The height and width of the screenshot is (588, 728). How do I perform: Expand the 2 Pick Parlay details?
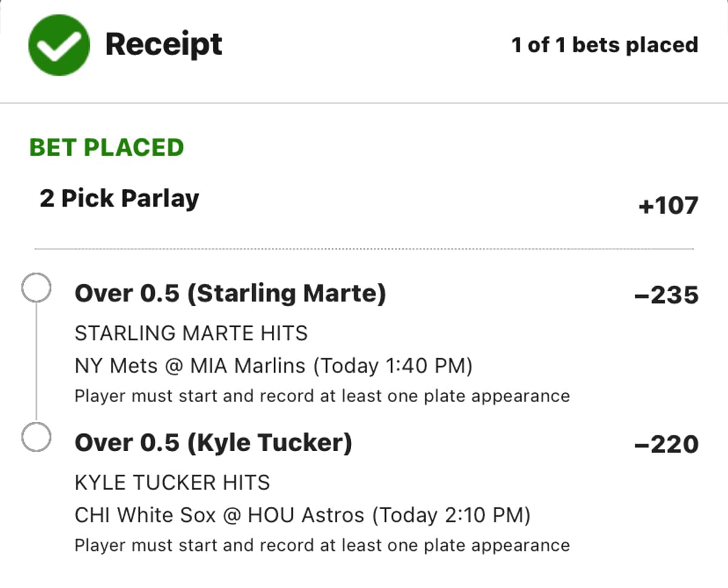119,198
